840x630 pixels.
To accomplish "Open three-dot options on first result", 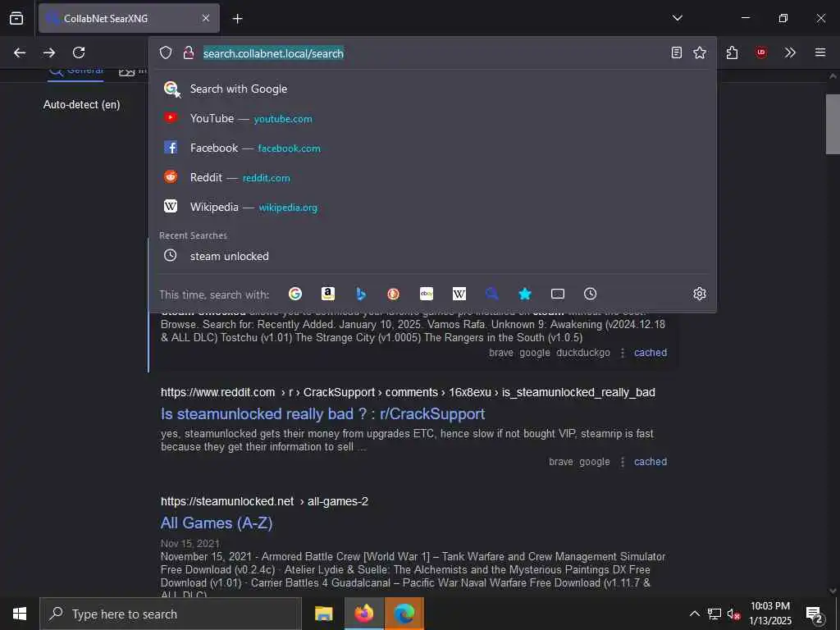I will (623, 353).
